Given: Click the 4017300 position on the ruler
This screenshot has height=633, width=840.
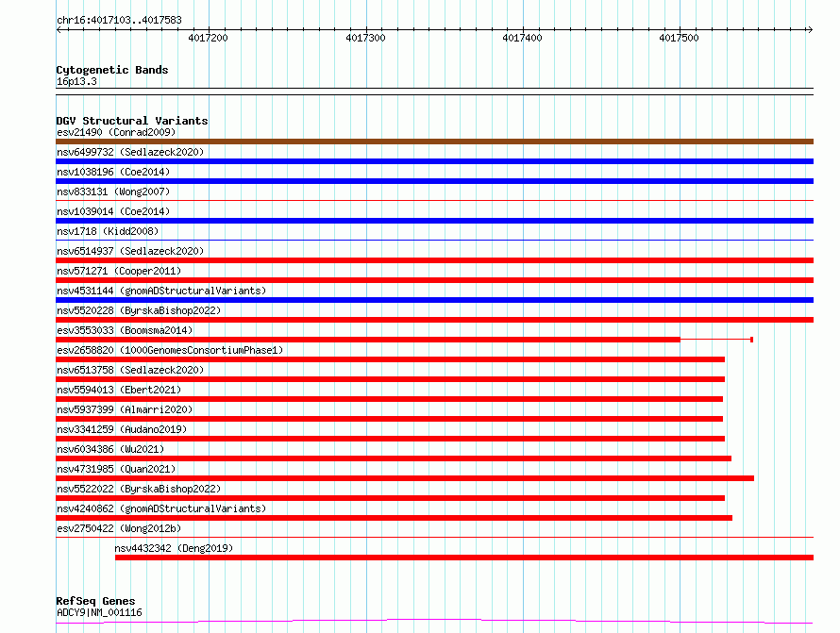Looking at the screenshot, I should tap(364, 38).
